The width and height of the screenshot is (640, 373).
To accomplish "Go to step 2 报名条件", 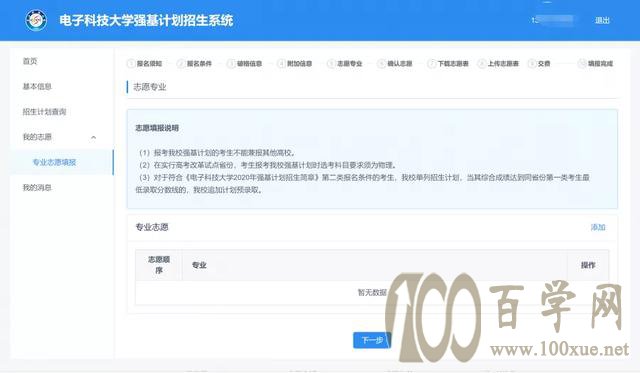I will [195, 64].
